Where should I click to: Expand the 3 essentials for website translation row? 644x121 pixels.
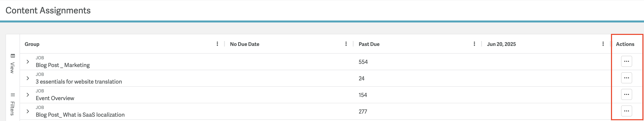pyautogui.click(x=28, y=78)
